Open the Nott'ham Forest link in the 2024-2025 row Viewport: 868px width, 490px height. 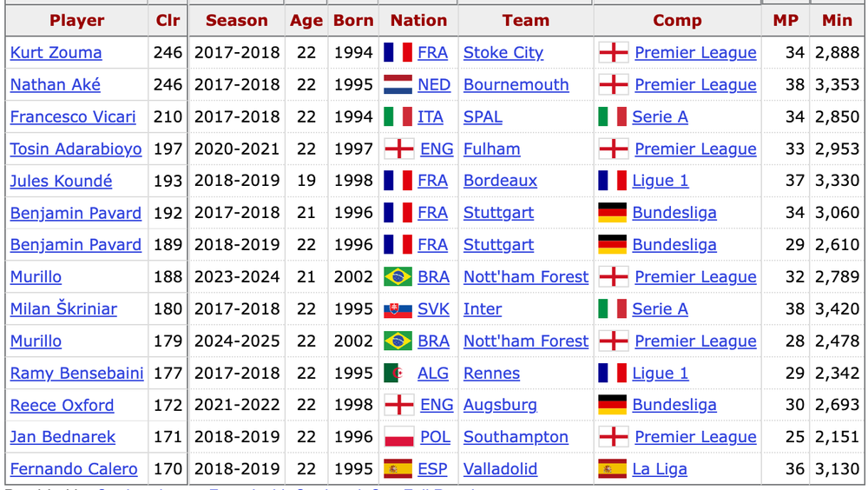tap(525, 341)
